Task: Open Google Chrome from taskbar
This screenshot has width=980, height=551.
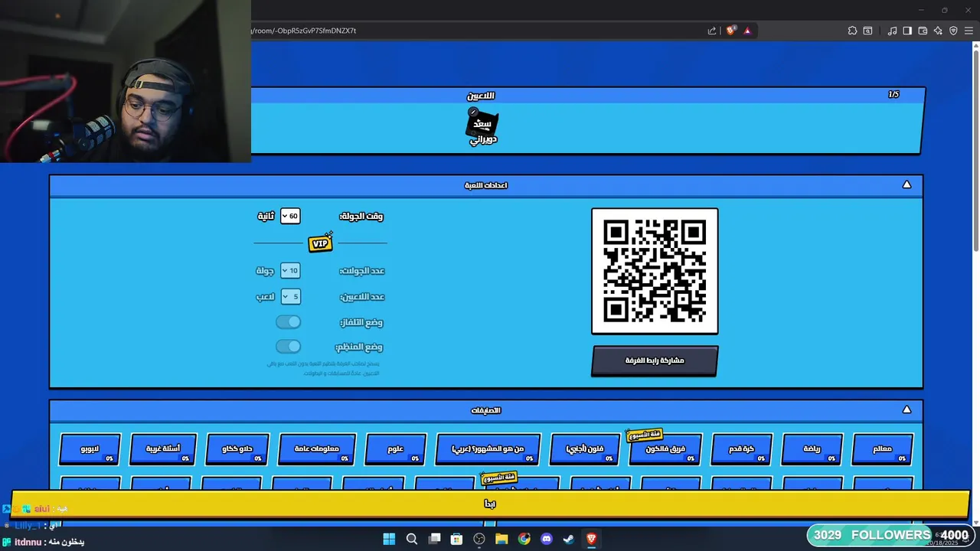Action: click(x=524, y=539)
